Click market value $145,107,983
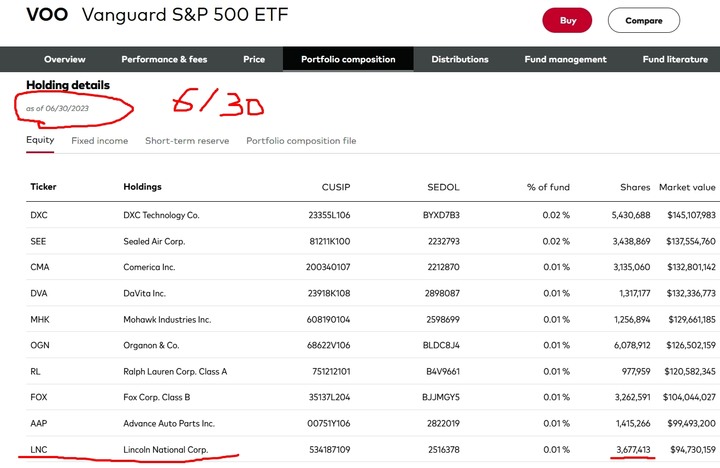The width and height of the screenshot is (720, 468). tap(692, 215)
